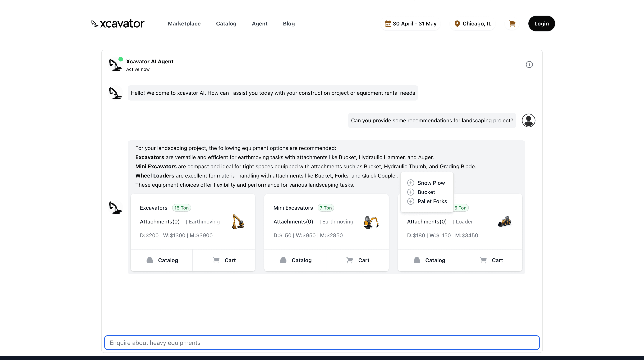Click the xcavator logo
The height and width of the screenshot is (360, 644).
coord(118,24)
